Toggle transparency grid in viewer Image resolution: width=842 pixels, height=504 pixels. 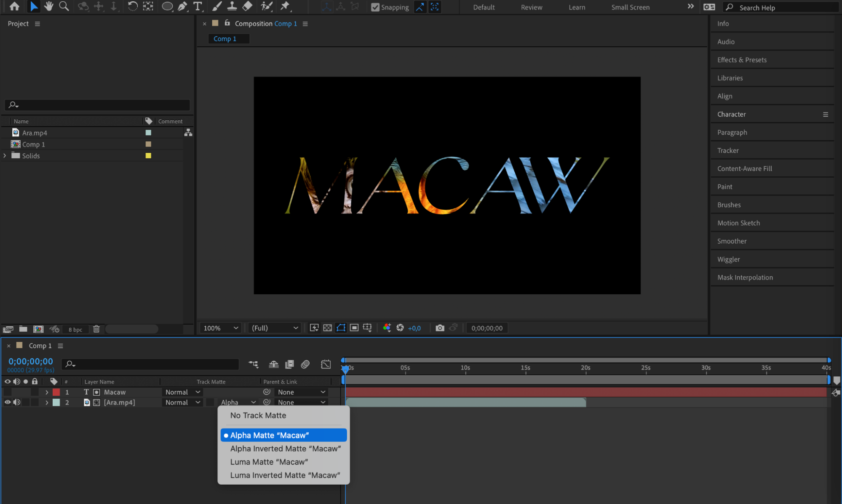[x=327, y=328]
